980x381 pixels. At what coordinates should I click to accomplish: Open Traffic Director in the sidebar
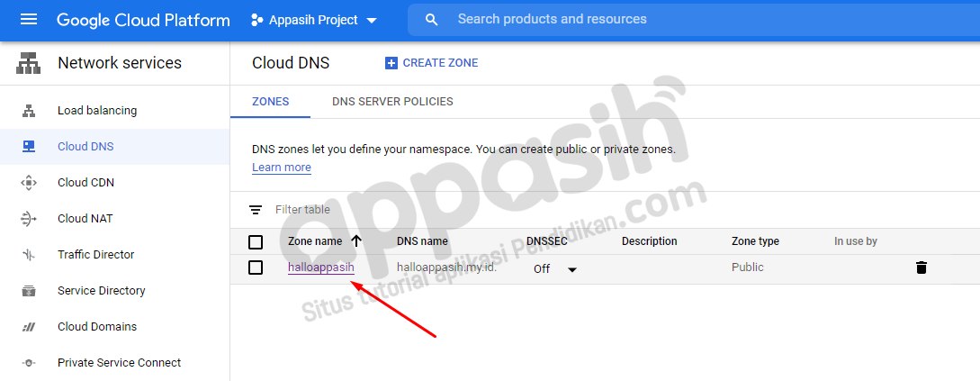coord(95,255)
